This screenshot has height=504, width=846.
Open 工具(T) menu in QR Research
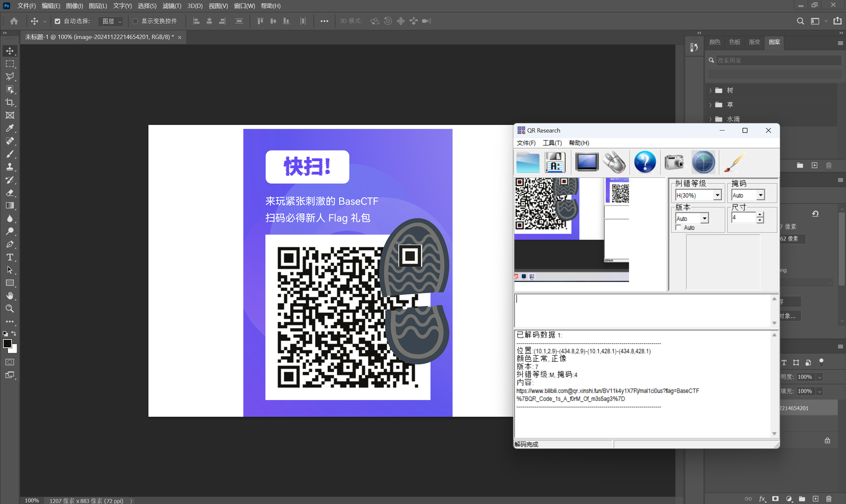click(552, 143)
